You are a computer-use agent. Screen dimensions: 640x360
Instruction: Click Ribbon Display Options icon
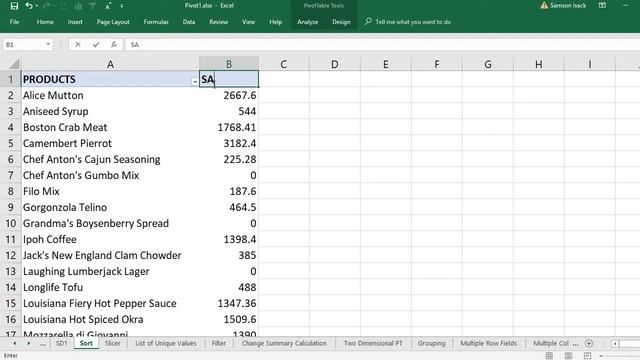[x=602, y=6]
